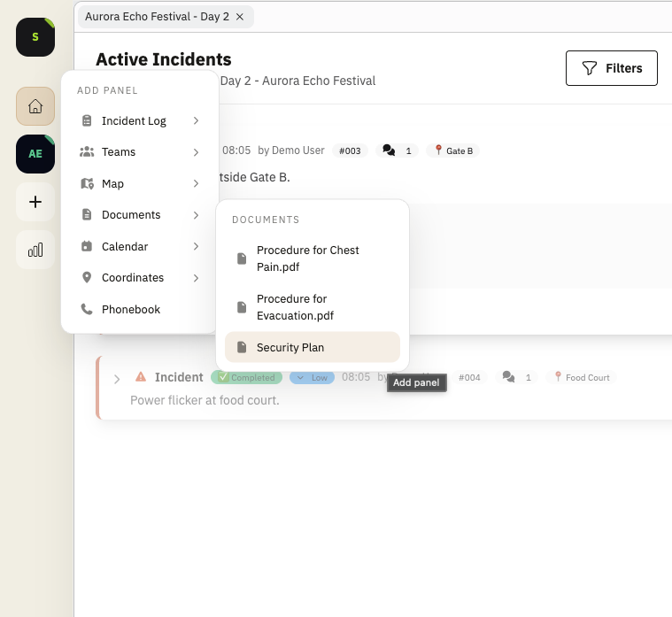Click the Calendar icon in menu
The width and height of the screenshot is (672, 617).
(87, 246)
